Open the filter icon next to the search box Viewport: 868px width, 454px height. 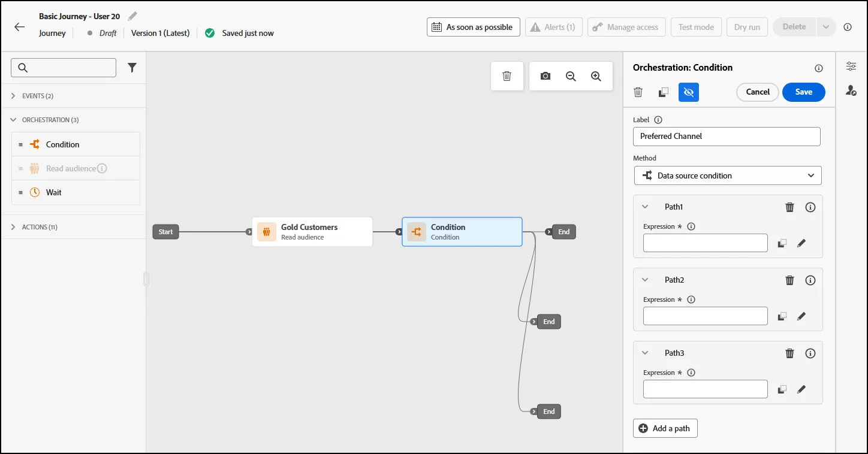132,68
